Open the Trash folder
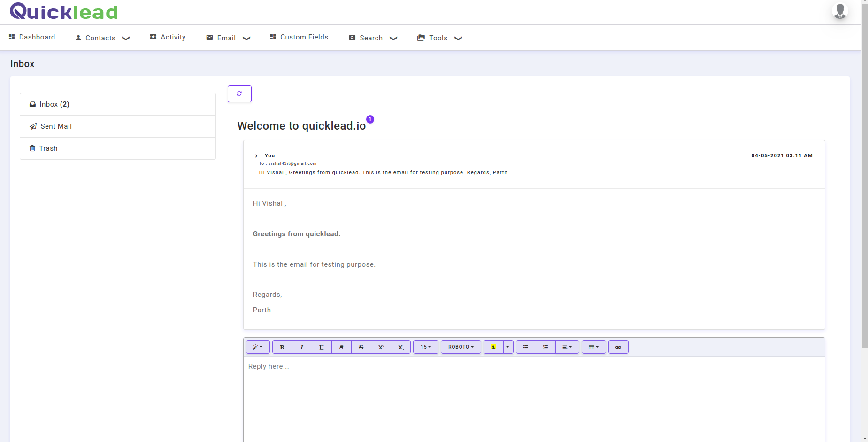Viewport: 868px width, 442px height. pos(118,148)
